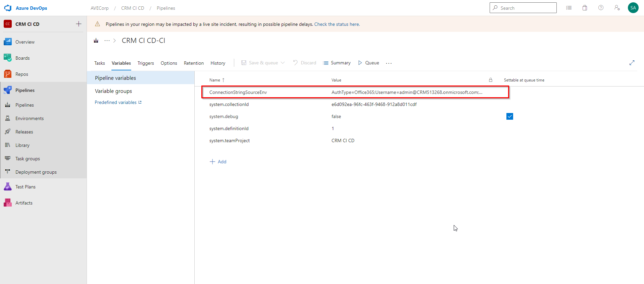Click the AuthType=Office365 connection string value
644x284 pixels.
point(407,92)
